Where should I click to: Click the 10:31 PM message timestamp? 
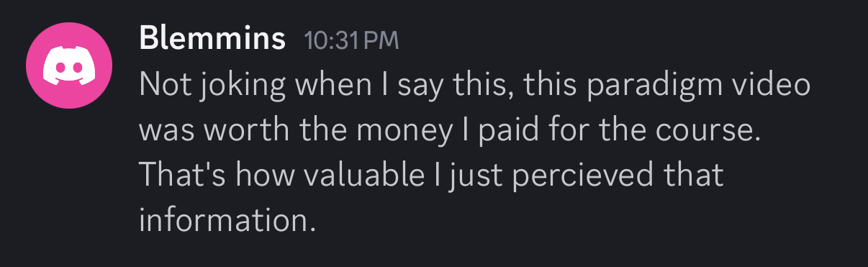pyautogui.click(x=351, y=40)
